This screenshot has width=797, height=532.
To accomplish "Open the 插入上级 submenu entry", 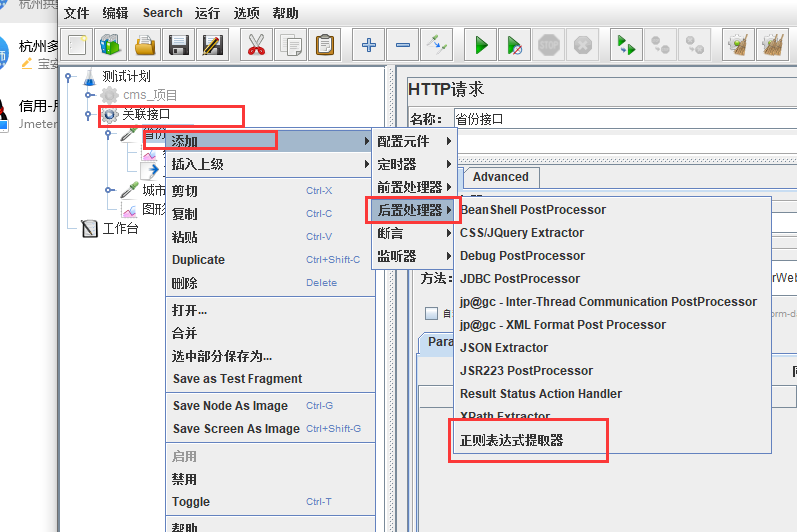I will 269,164.
